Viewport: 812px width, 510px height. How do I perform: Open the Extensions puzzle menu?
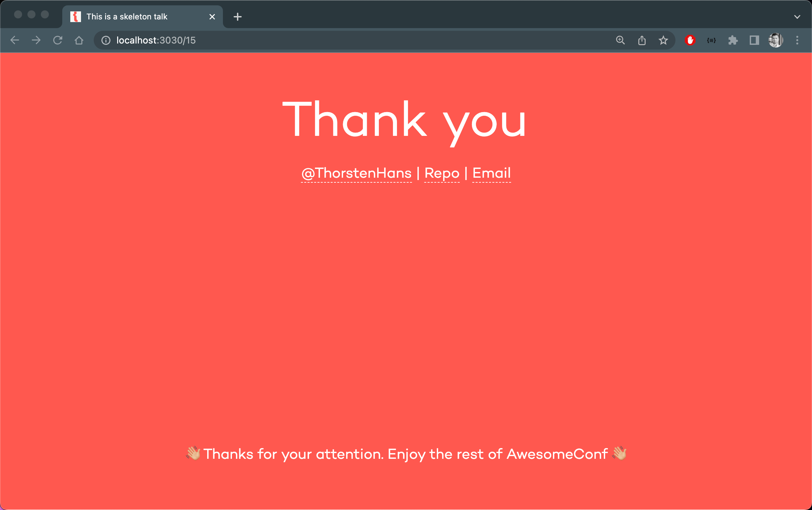coord(733,40)
